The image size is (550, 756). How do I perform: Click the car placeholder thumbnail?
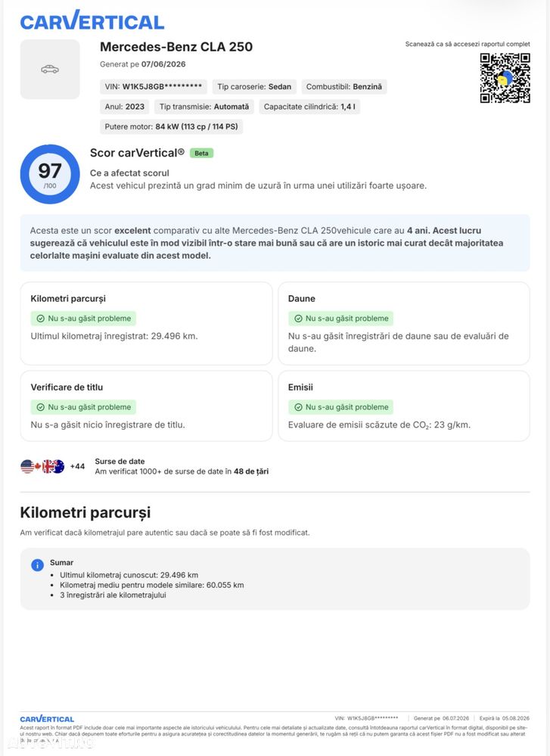50,70
